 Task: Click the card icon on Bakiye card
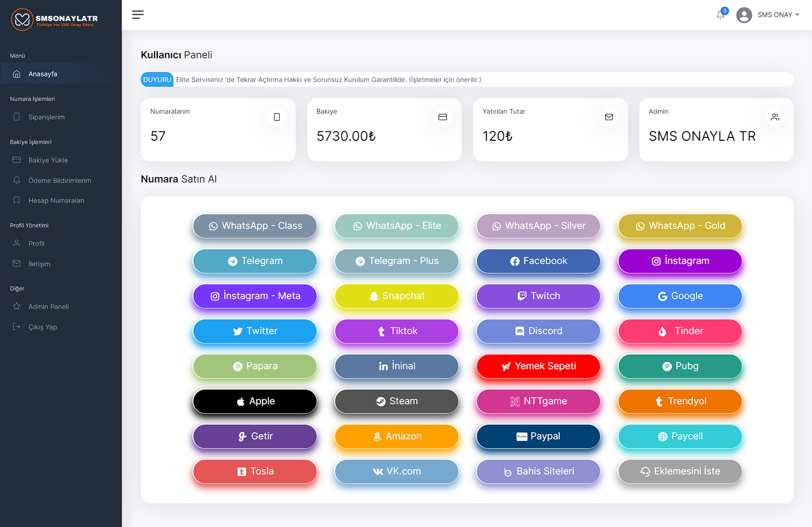(443, 117)
